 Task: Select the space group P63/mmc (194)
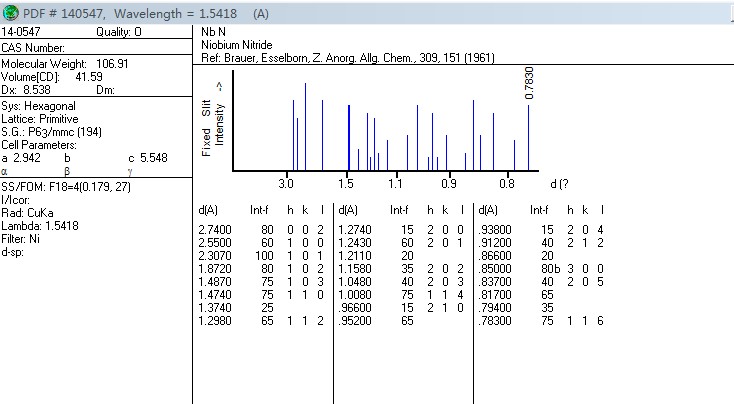(x=51, y=132)
